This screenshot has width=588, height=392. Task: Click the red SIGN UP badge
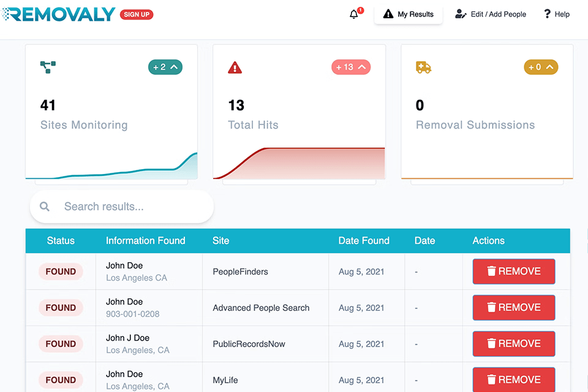[x=137, y=14]
